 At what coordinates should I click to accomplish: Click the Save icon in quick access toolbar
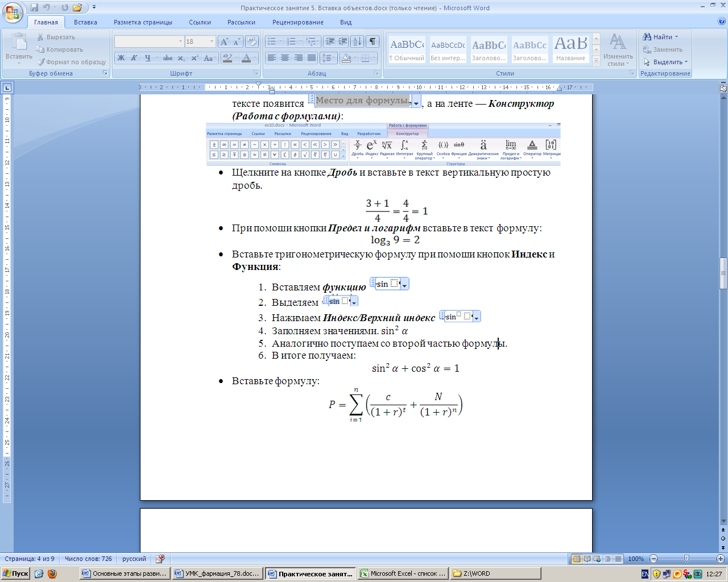34,7
